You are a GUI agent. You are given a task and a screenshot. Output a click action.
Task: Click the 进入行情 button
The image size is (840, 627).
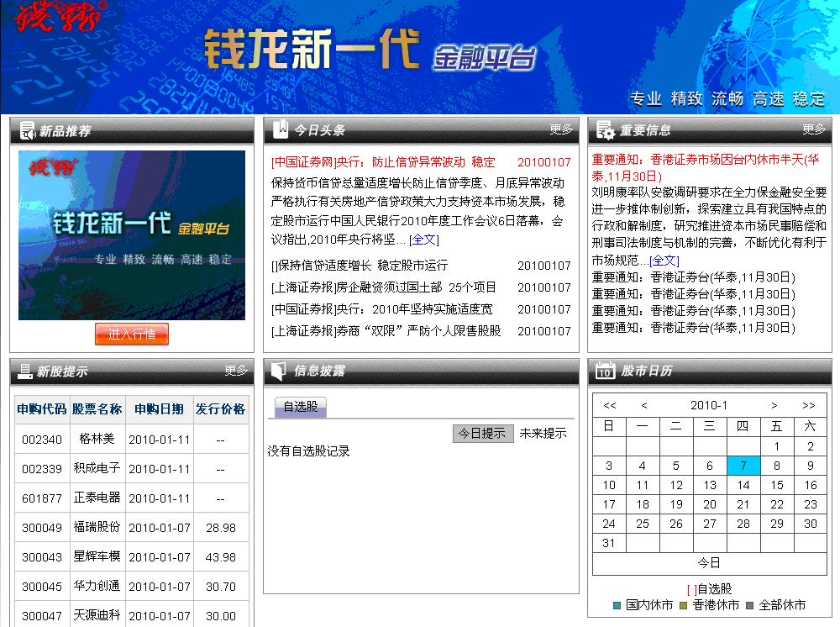click(x=132, y=334)
